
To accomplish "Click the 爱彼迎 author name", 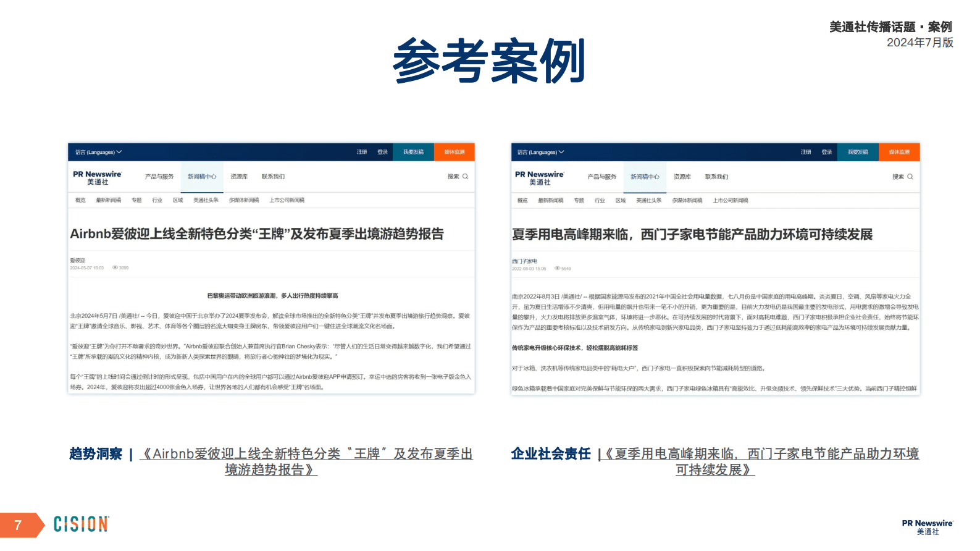I will [78, 261].
